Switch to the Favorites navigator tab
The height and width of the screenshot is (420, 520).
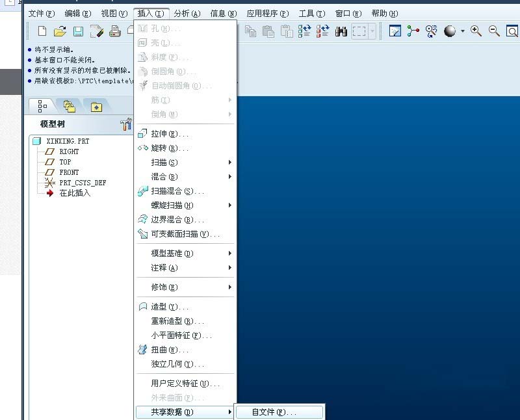pos(96,107)
